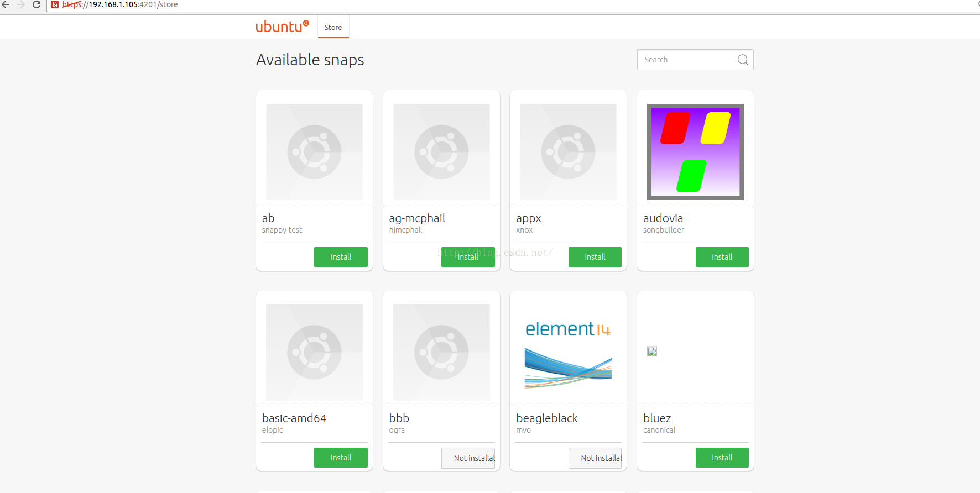
Task: Click the browser forward arrow
Action: [21, 4]
